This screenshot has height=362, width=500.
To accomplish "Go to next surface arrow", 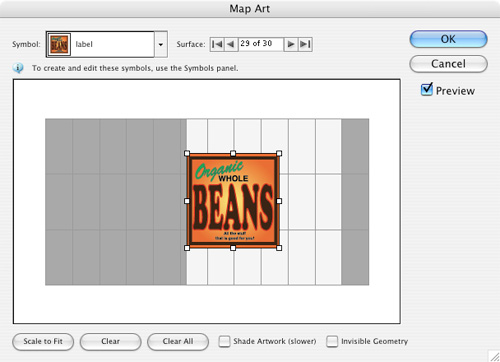I will [291, 44].
